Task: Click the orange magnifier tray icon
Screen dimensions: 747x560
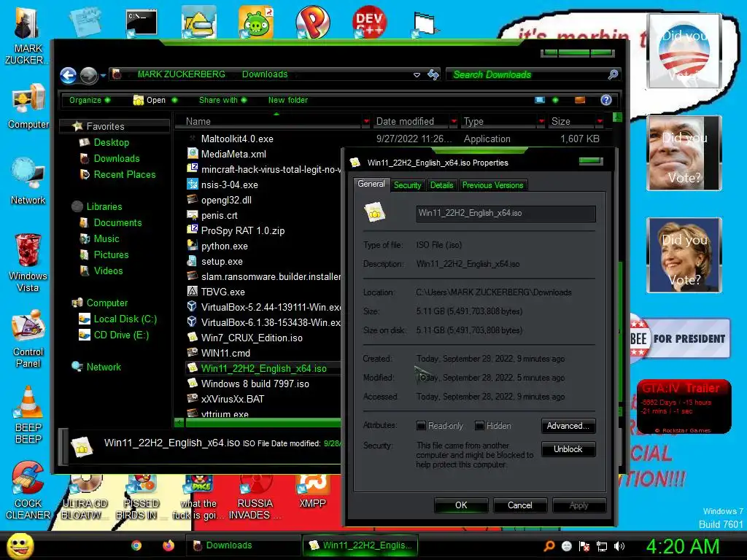Action: point(549,546)
